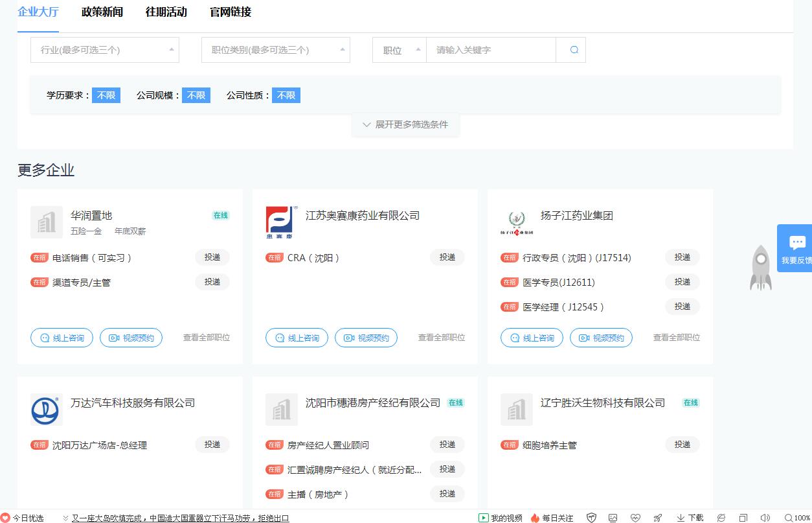Open the 又一座大岛吹填完成 news headline
The width and height of the screenshot is (812, 523).
pyautogui.click(x=181, y=518)
